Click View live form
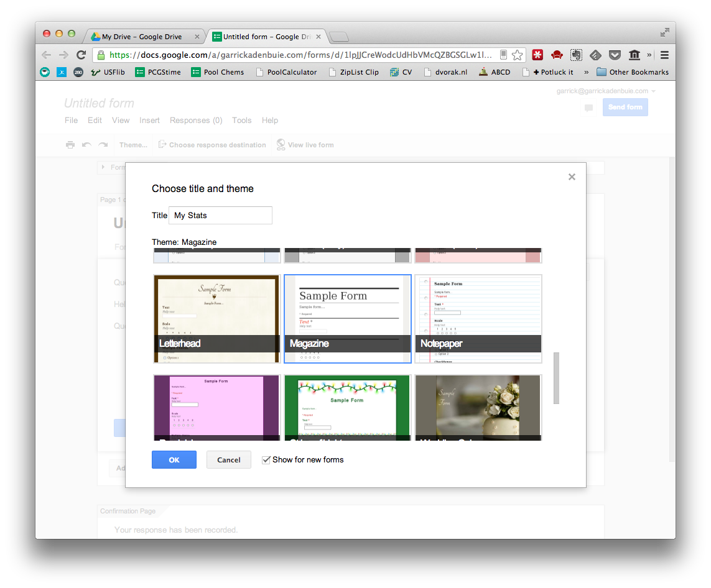This screenshot has height=588, width=711. [x=305, y=145]
